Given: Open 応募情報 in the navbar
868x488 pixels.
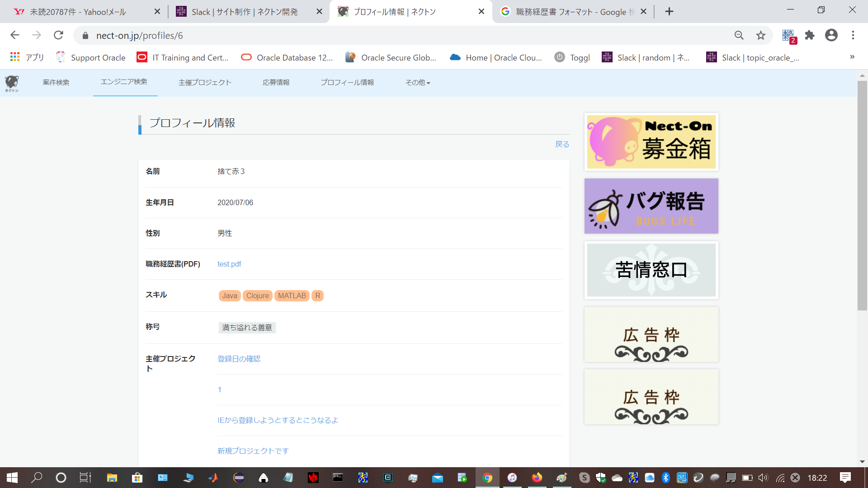Looking at the screenshot, I should (276, 83).
